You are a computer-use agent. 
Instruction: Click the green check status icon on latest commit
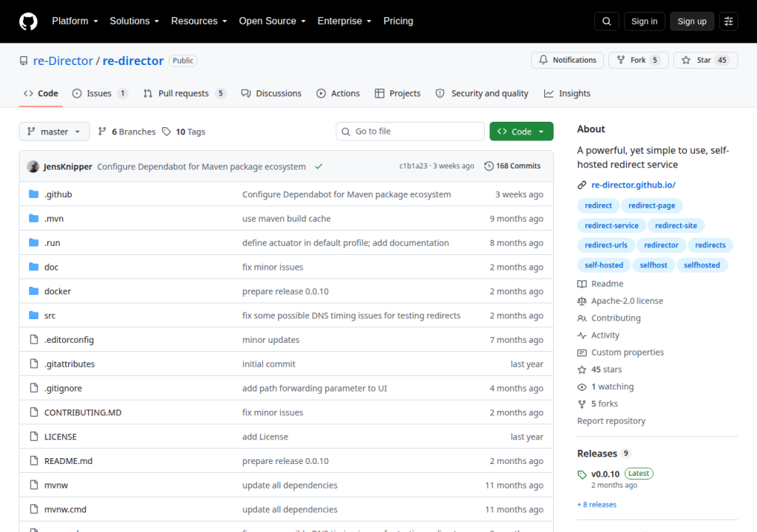coord(319,166)
